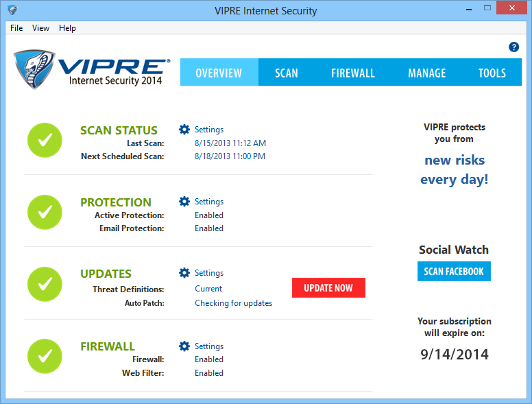Click the Firewall green checkmark icon

click(45, 355)
